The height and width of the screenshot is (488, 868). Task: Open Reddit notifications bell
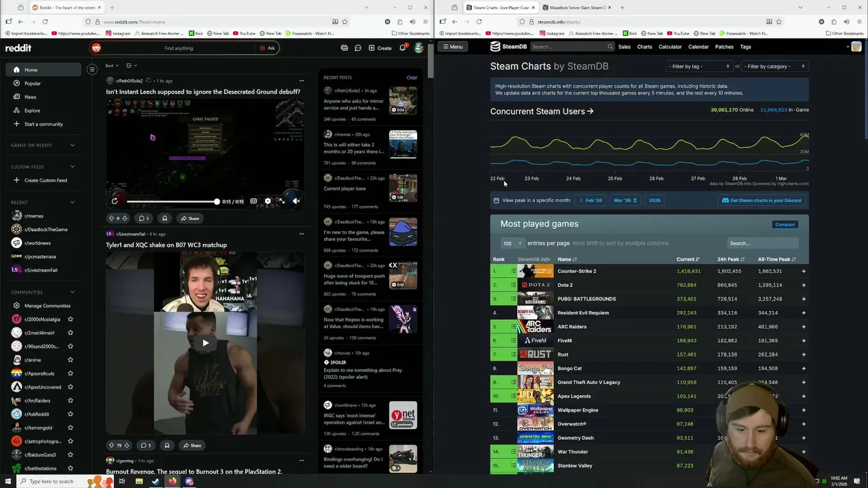pos(403,48)
